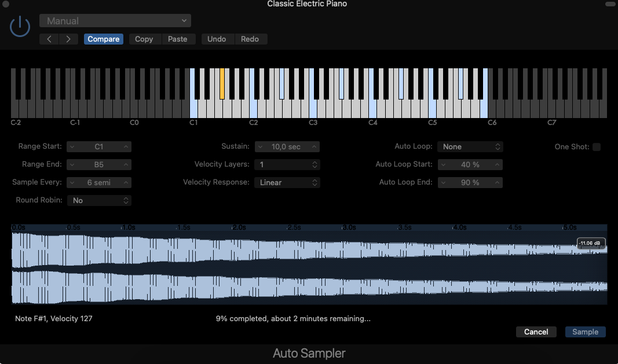Increase Sustain time with up arrow
The width and height of the screenshot is (618, 364).
(x=314, y=146)
